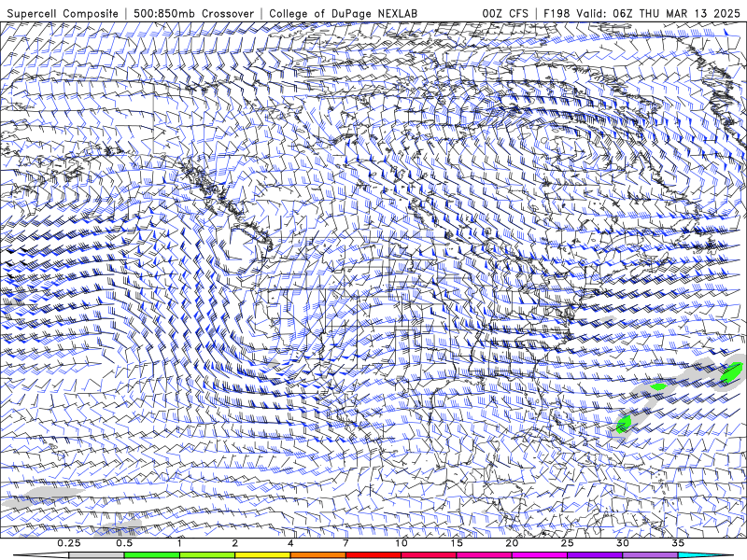Click the '15' color scale label
747x560 pixels.
457,543
